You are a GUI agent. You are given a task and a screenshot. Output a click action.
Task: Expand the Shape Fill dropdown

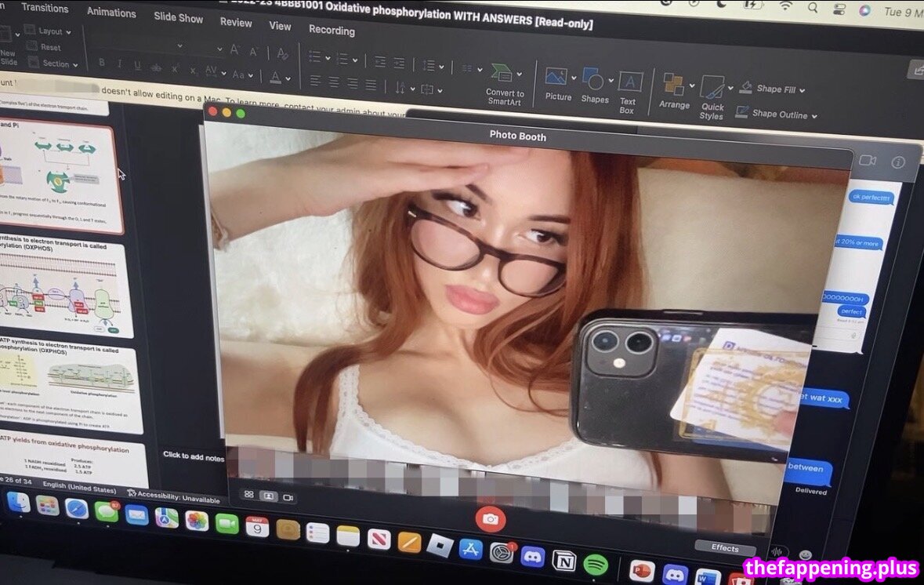802,90
